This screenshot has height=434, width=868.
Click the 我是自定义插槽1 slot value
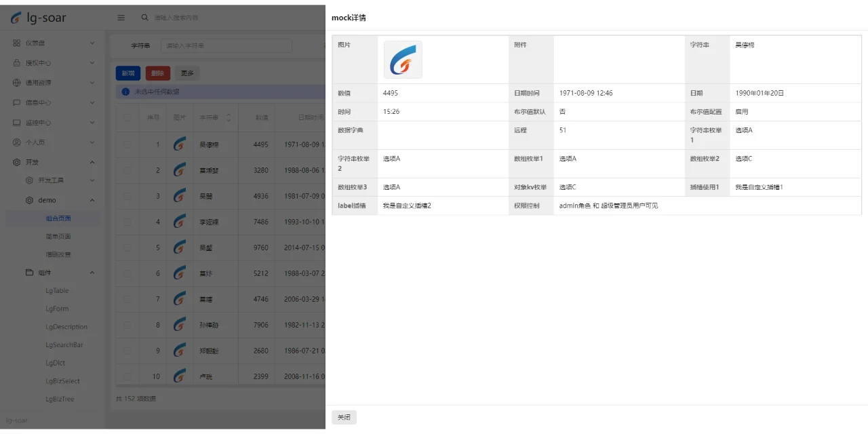[759, 187]
